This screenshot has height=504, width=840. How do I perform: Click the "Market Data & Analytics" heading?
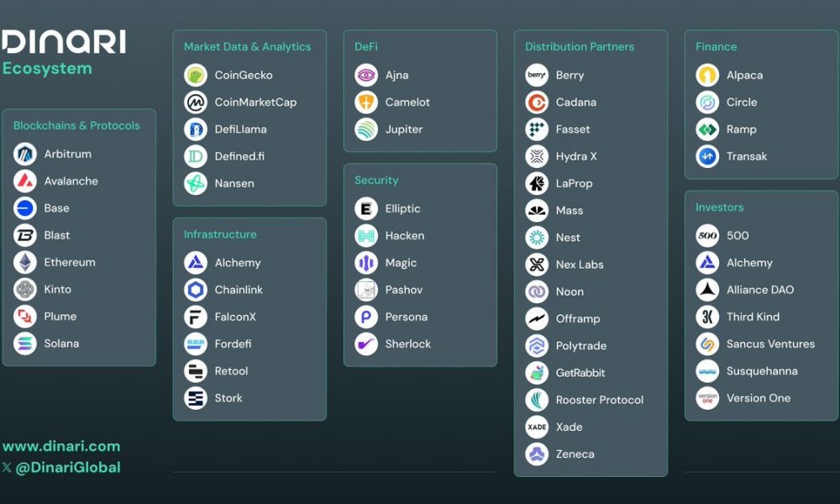pos(248,46)
